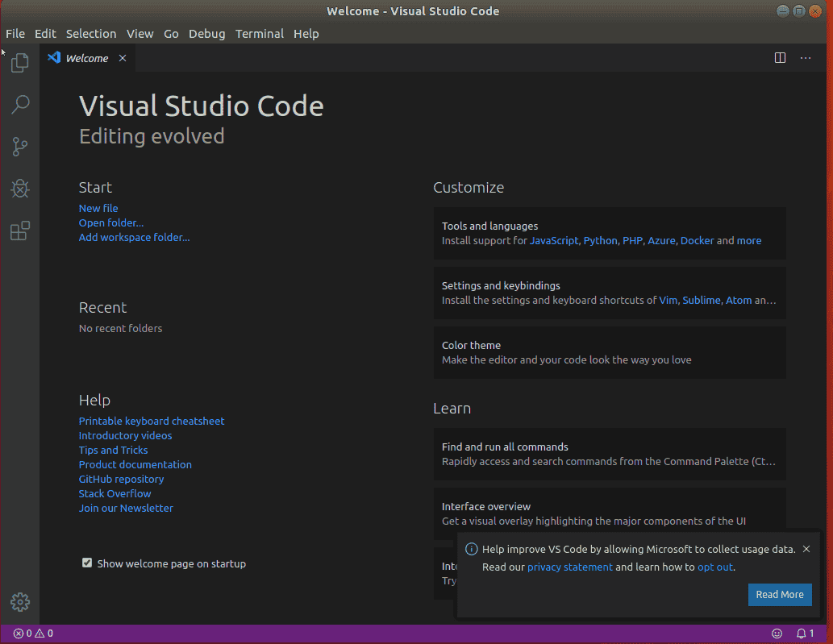Screen dimensions: 833x644
Task: Click the opt out link
Action: [x=715, y=567]
